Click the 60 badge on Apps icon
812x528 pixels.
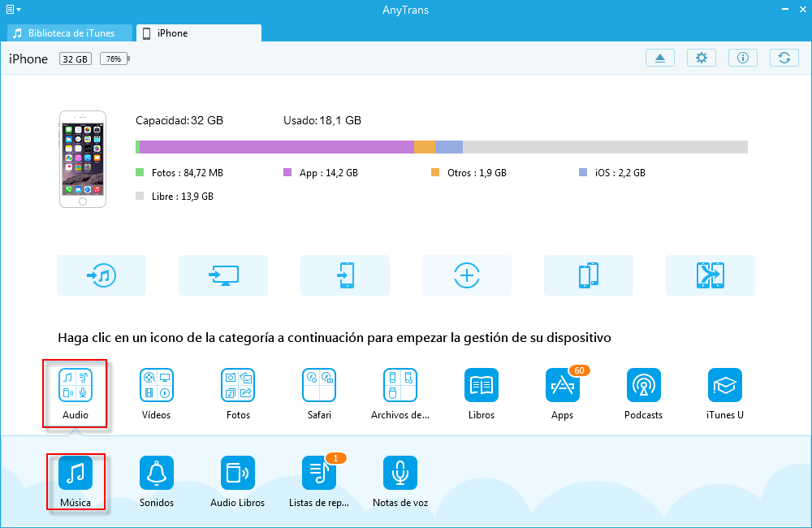(x=579, y=370)
